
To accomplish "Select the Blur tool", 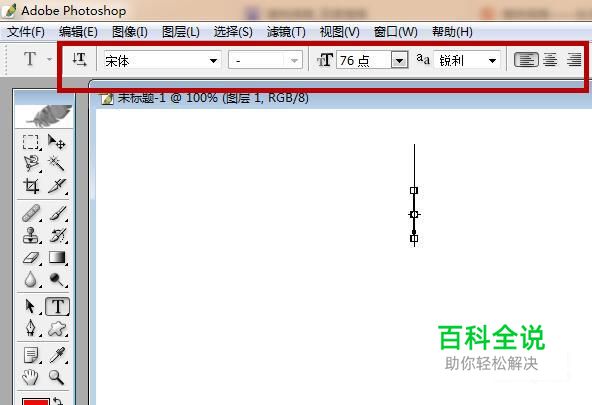I will click(31, 279).
